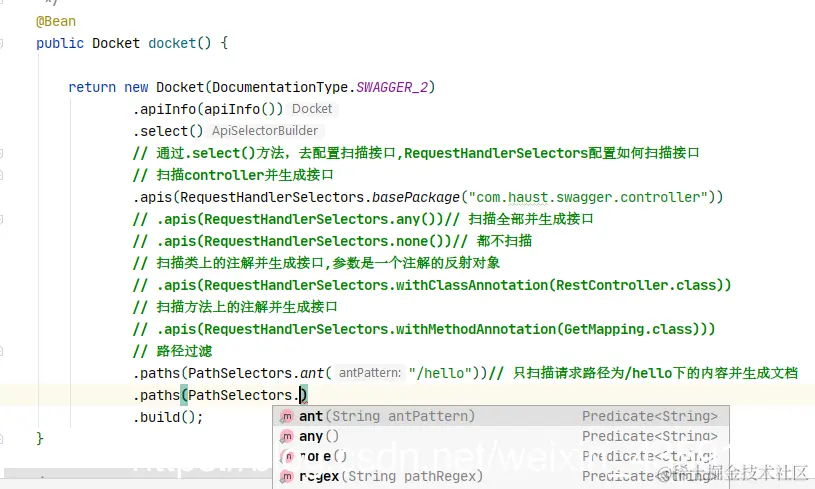This screenshot has width=815, height=489.
Task: Click method icon beside none suggestion
Action: (287, 456)
